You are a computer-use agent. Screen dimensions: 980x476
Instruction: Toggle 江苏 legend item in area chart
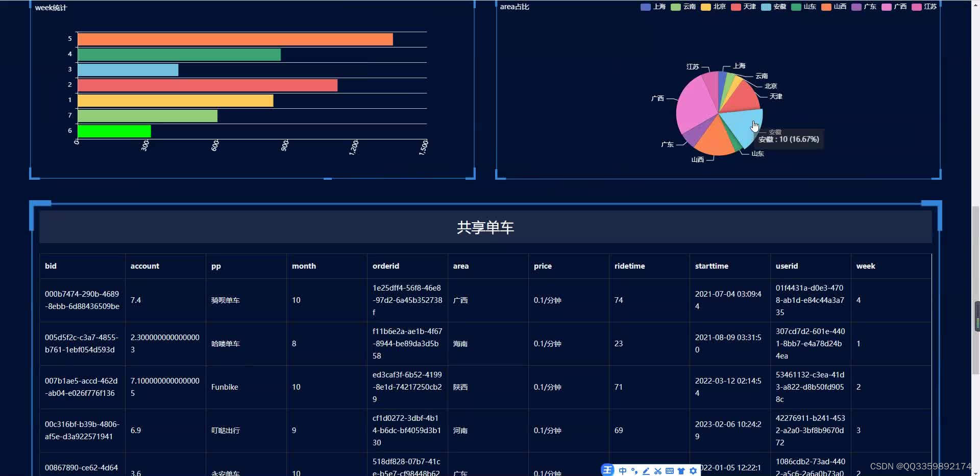pyautogui.click(x=924, y=7)
